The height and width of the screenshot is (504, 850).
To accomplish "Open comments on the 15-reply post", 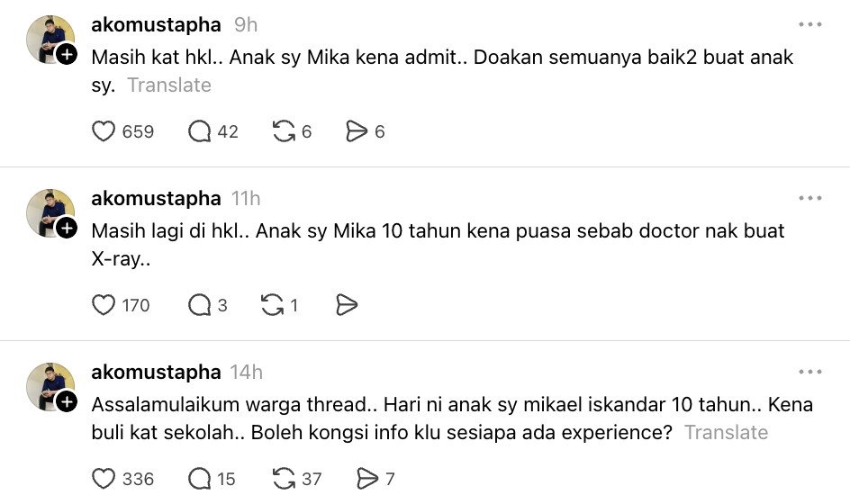I will 199,479.
